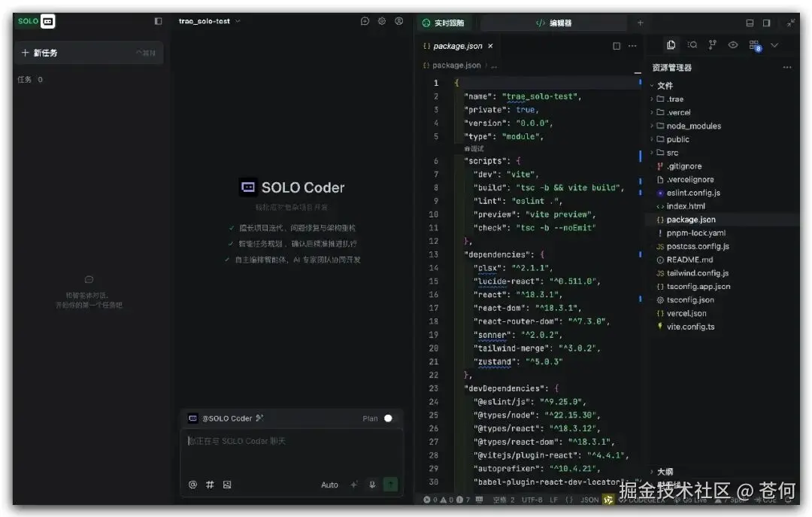Viewport: 812px width, 517px height.
Task: Open Extensions icon with badge 8
Action: pos(755,46)
